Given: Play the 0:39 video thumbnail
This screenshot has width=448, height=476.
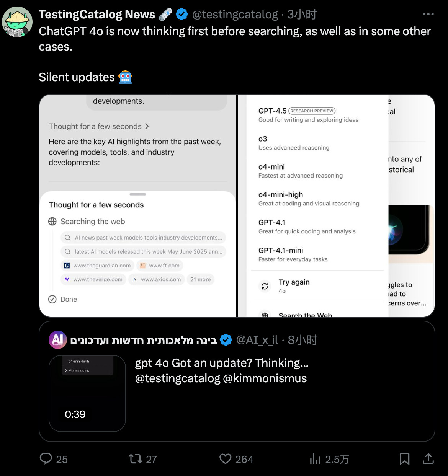Looking at the screenshot, I should click(87, 393).
